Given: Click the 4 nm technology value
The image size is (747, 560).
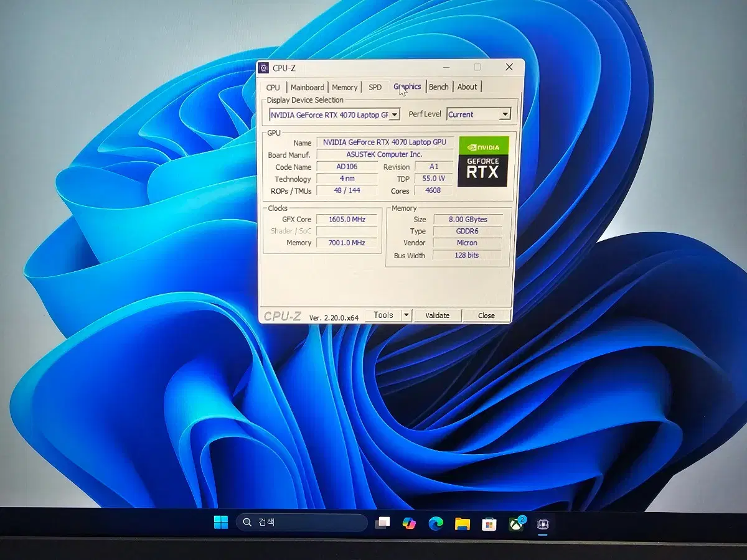Looking at the screenshot, I should 347,179.
